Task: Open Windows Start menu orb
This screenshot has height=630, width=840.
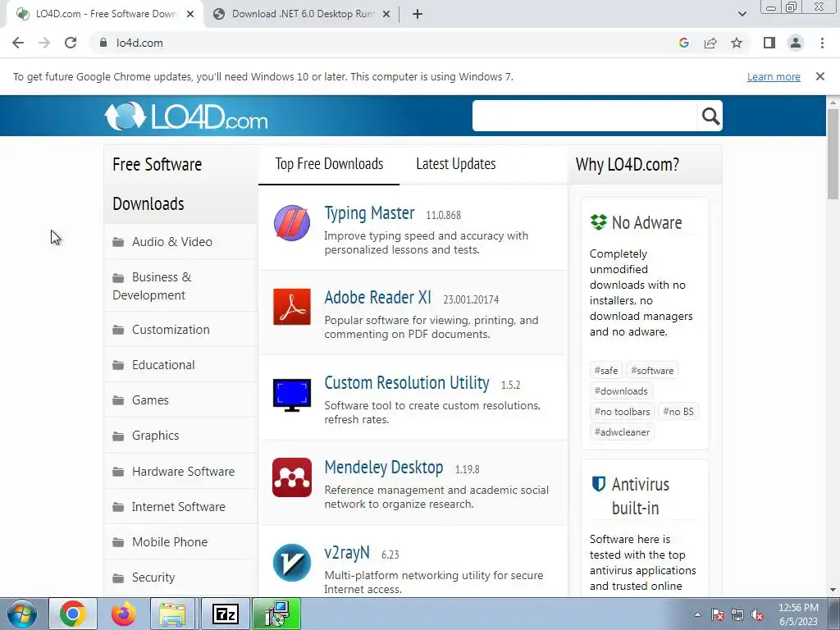Action: pos(22,614)
